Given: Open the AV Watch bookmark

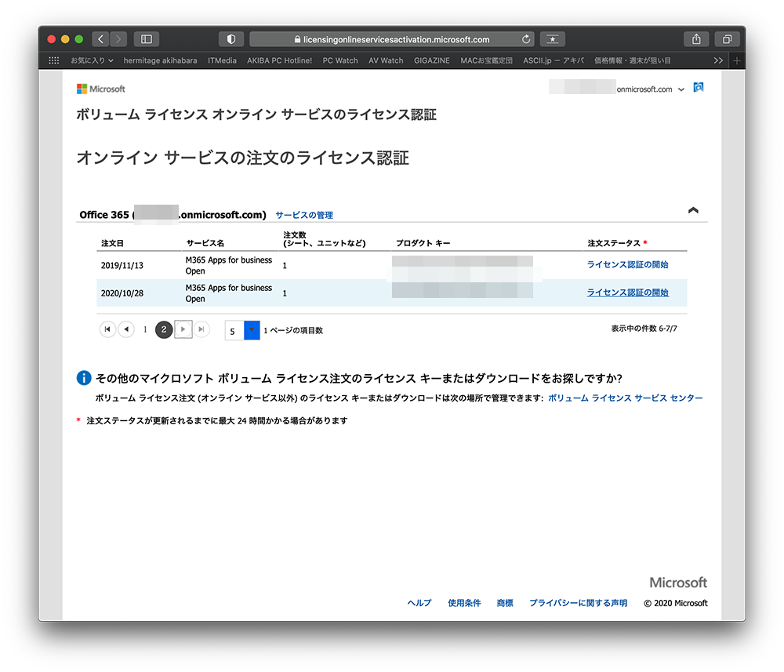Looking at the screenshot, I should (x=386, y=60).
